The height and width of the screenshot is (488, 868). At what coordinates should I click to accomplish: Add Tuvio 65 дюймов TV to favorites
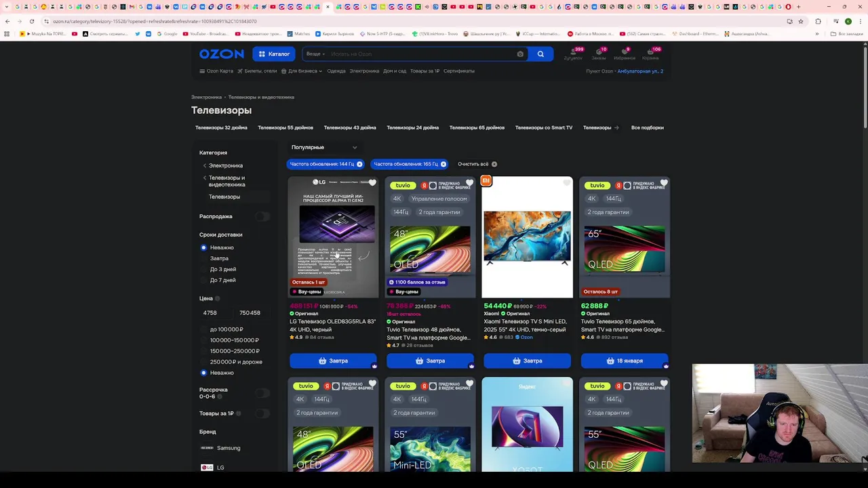[x=664, y=183]
